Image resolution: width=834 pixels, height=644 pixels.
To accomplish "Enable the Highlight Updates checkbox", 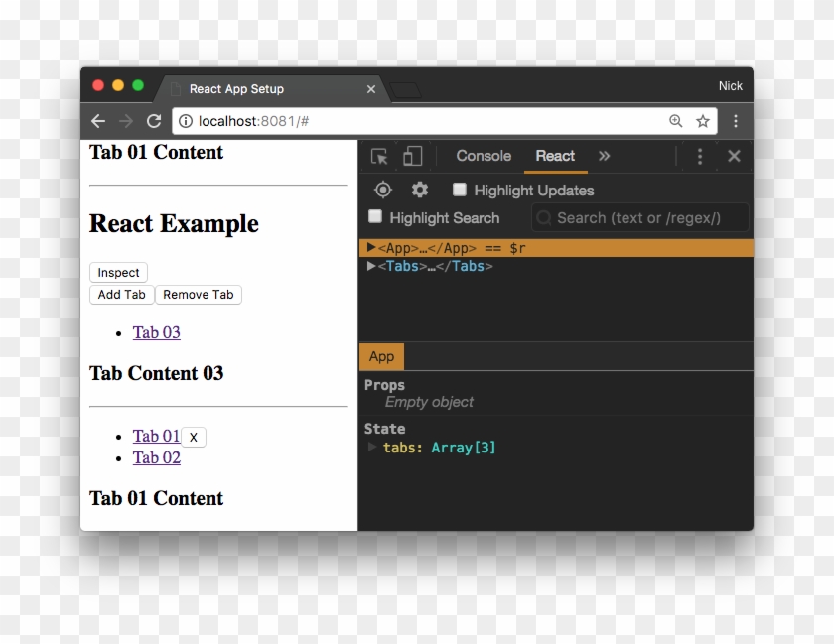I will tap(459, 190).
